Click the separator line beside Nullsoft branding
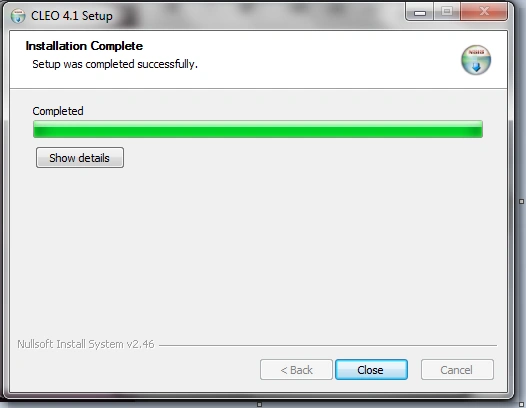Viewport: 526px width, 408px height. 328,345
